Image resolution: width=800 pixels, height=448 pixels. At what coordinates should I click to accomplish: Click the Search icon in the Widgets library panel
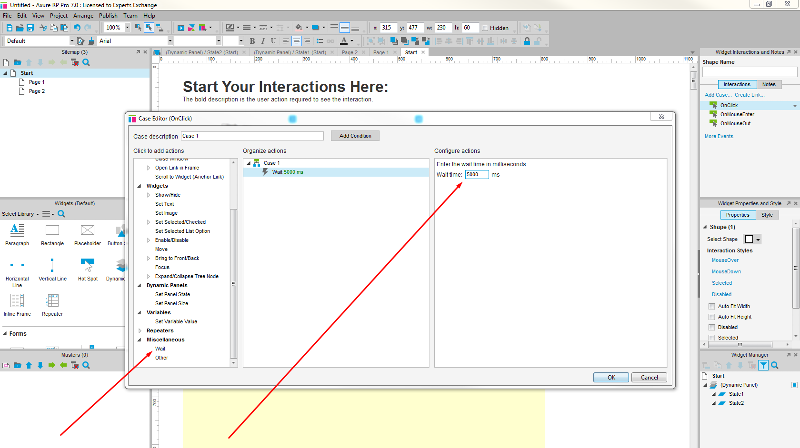(x=61, y=214)
